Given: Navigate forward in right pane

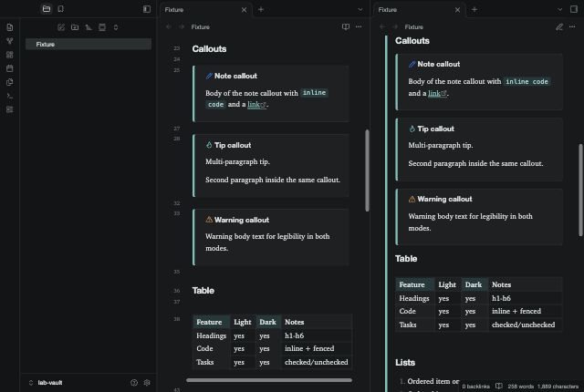Looking at the screenshot, I should [x=395, y=26].
